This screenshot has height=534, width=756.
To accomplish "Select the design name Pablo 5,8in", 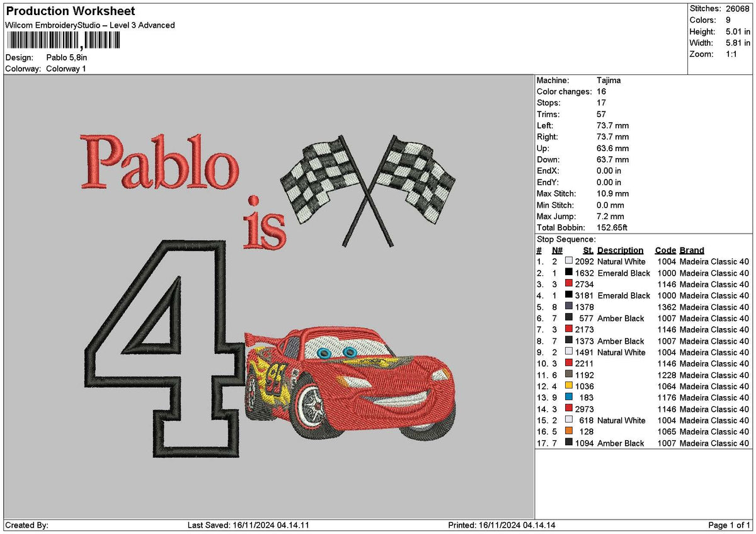I will (x=67, y=57).
